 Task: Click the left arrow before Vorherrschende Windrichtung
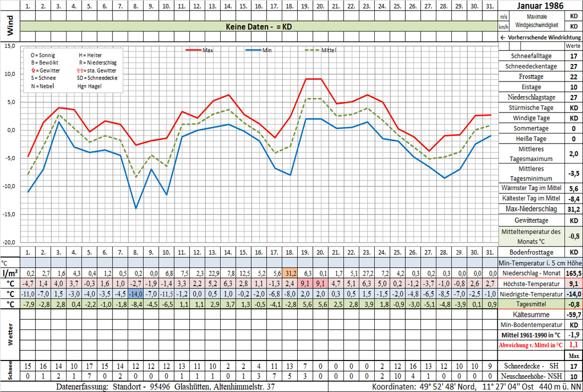pyautogui.click(x=502, y=37)
